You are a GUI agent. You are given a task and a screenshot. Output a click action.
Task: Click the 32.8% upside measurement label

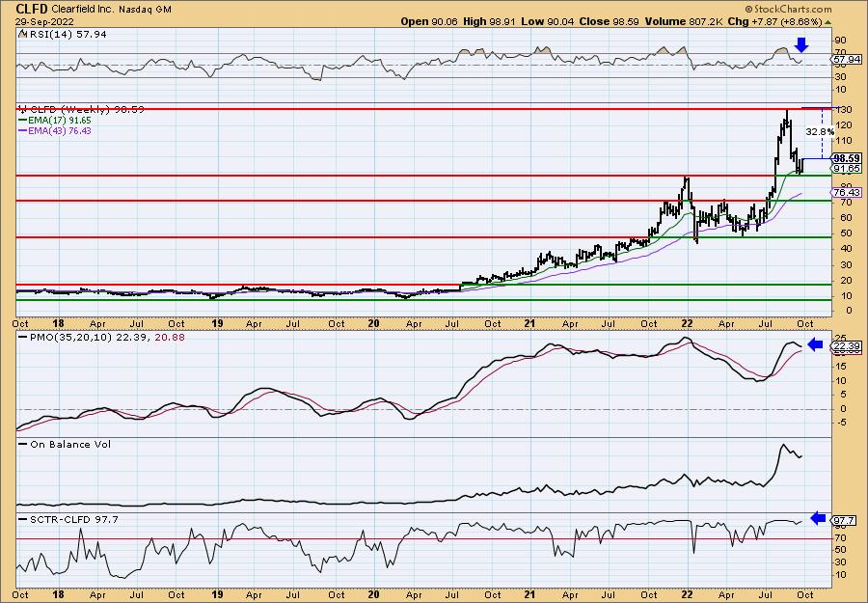[820, 132]
